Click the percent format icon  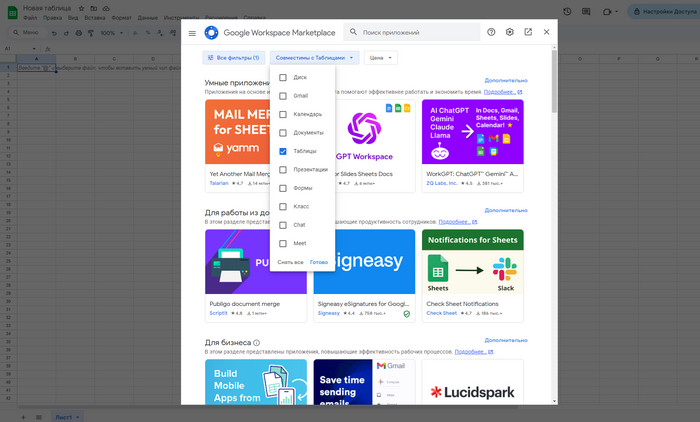tap(148, 33)
